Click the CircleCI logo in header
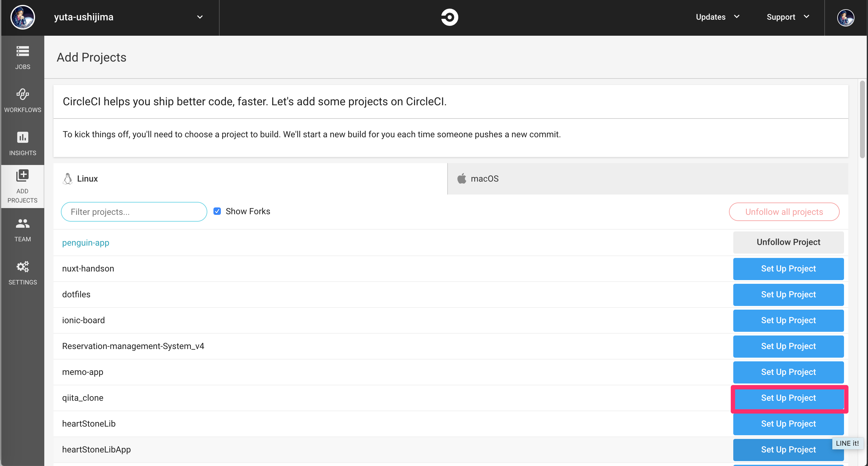This screenshot has width=868, height=466. (x=449, y=17)
